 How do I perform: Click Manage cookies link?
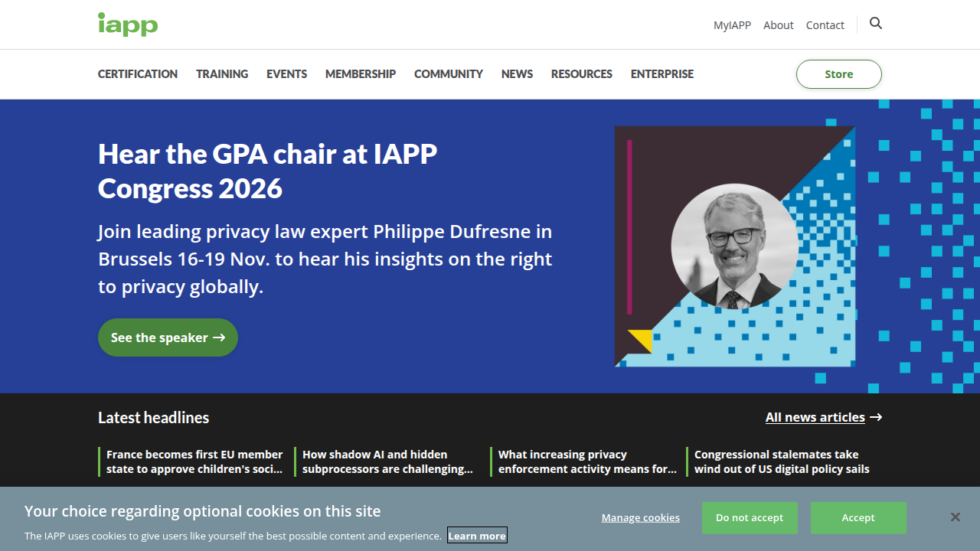point(641,518)
